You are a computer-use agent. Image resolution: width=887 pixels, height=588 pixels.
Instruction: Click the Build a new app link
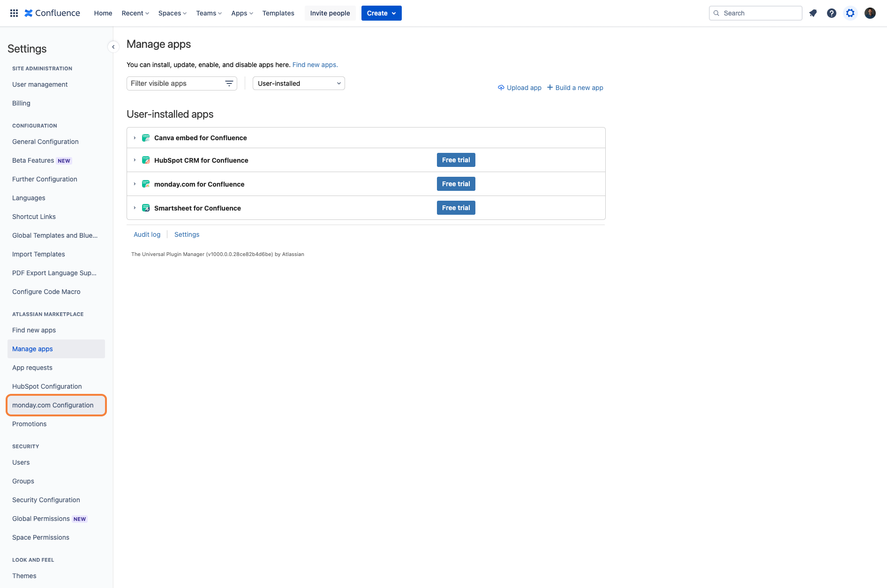(575, 88)
